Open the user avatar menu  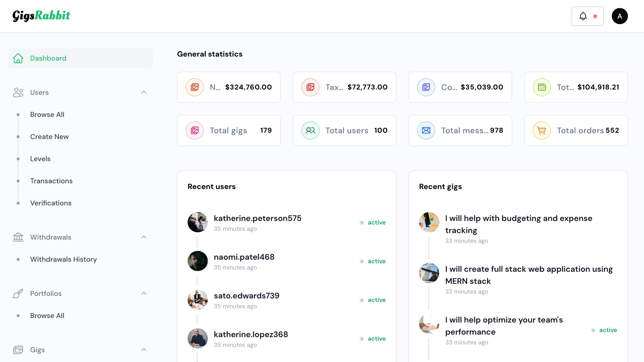click(620, 16)
